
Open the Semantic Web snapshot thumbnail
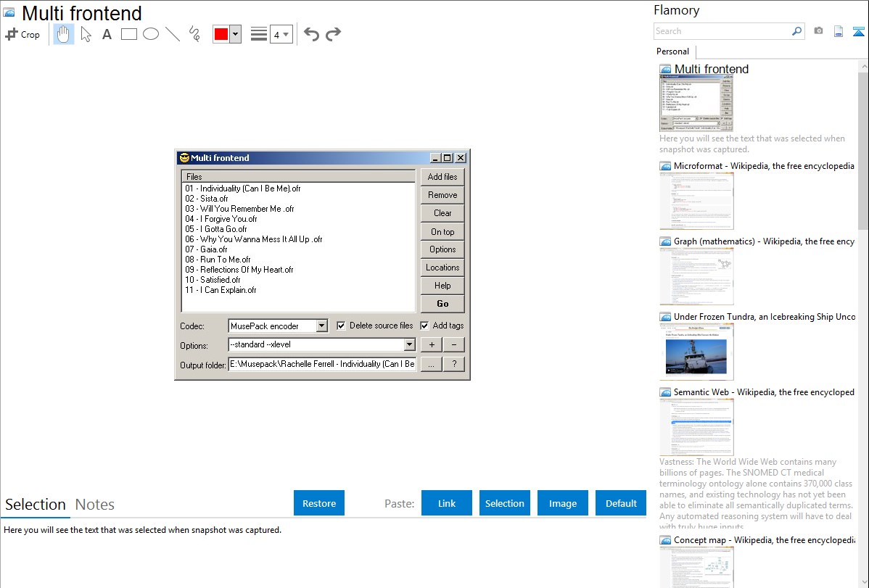point(696,427)
